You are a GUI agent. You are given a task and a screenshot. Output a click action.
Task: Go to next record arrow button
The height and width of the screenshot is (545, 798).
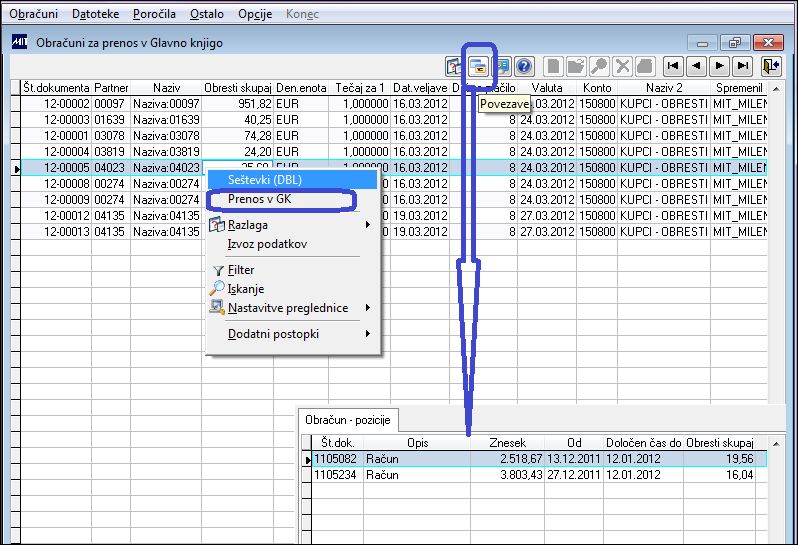720,66
